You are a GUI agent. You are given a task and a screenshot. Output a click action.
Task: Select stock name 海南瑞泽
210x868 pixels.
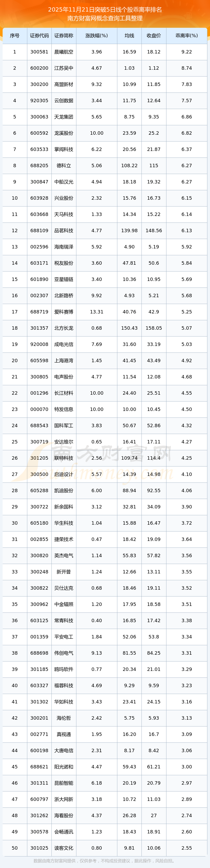64,247
